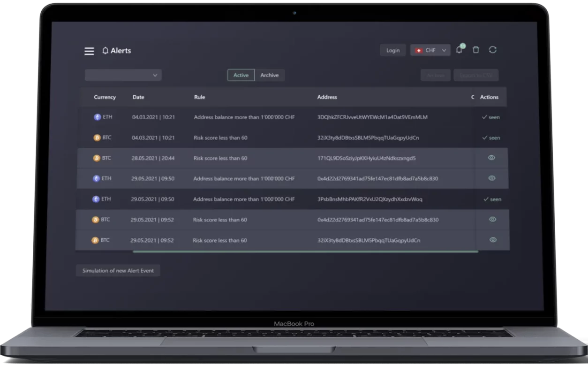Click the chevron arrow in CHF selector
588x366 pixels.
pyautogui.click(x=444, y=51)
